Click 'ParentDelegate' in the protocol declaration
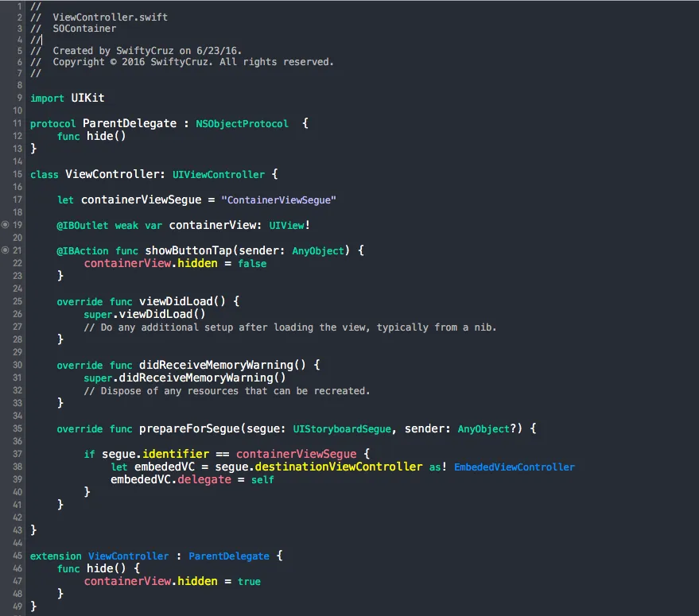Viewport: 699px width, 616px height. [x=130, y=123]
